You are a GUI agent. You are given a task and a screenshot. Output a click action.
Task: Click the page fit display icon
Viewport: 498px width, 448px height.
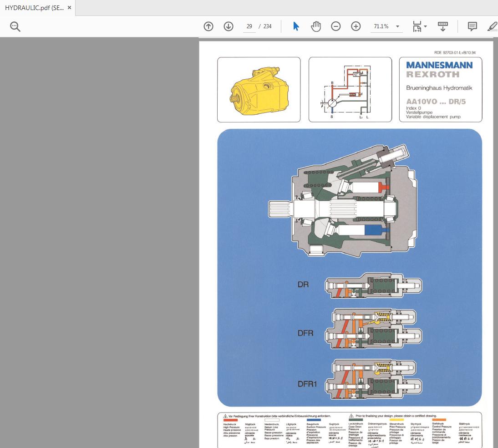(417, 26)
